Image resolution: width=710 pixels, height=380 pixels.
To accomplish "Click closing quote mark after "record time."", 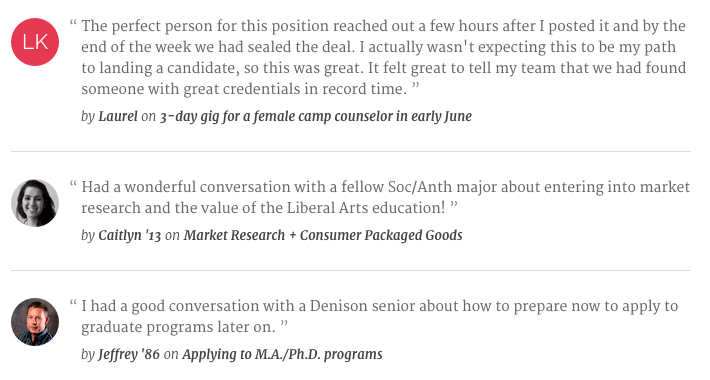I will click(x=416, y=86).
